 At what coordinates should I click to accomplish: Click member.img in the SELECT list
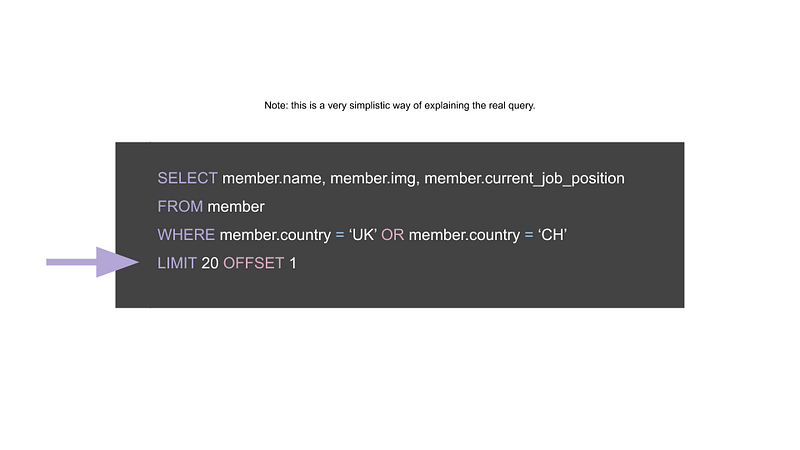click(374, 179)
